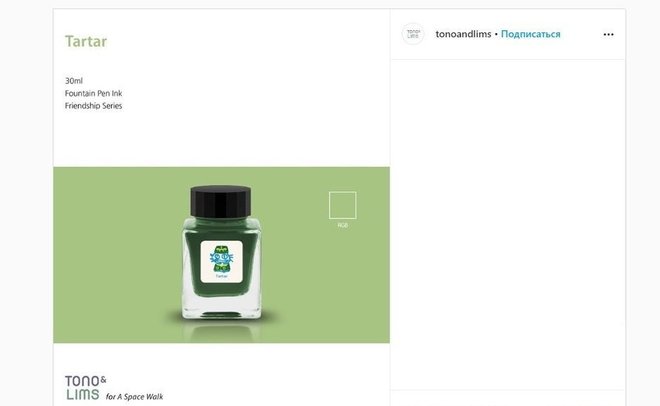This screenshot has width=660, height=406.
Task: Follow the account via Подписаться
Action: pyautogui.click(x=530, y=34)
